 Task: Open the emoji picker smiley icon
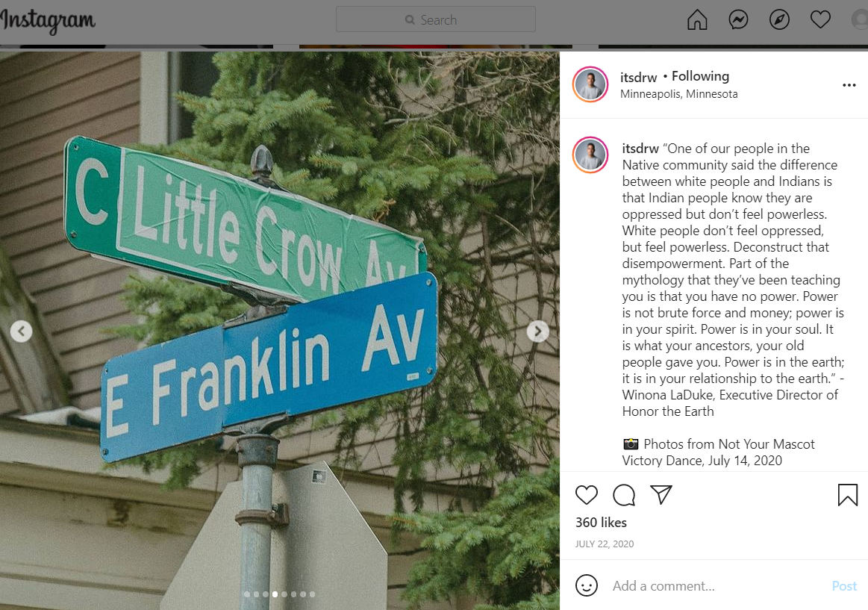coord(586,585)
